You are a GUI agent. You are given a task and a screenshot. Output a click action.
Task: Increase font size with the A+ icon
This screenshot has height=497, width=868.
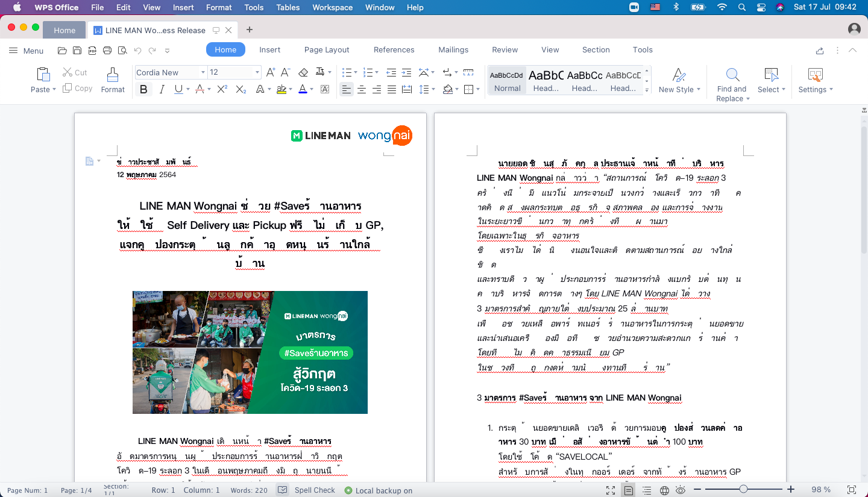pos(271,72)
